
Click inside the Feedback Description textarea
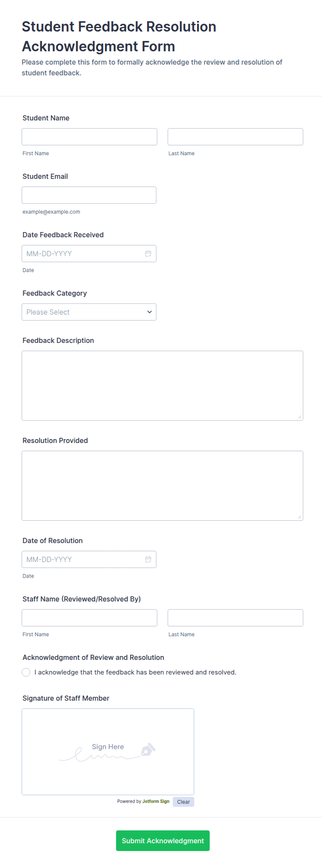click(162, 386)
